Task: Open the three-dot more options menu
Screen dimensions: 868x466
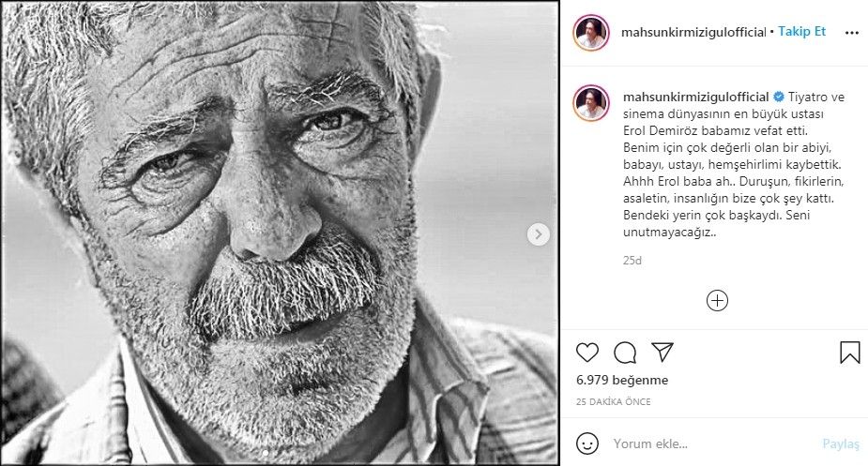Action: [851, 32]
